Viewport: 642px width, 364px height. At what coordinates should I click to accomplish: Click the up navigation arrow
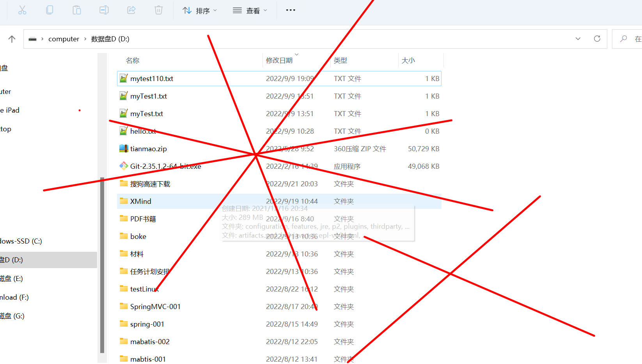click(x=12, y=39)
